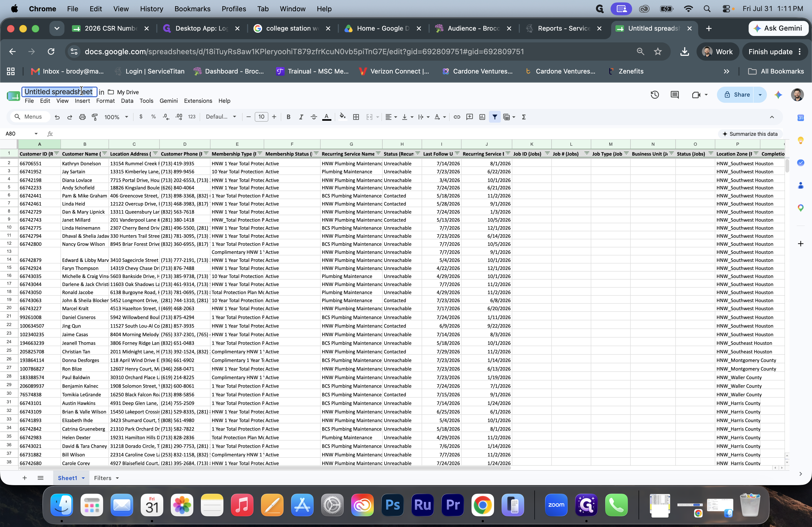Open Google Keep side panel icon
812x527 pixels.
(x=800, y=140)
